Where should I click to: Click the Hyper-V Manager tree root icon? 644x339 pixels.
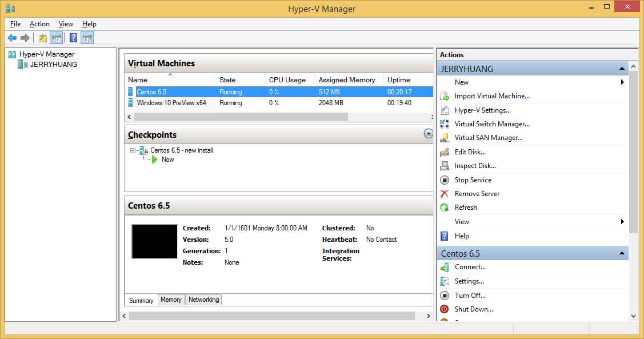[x=13, y=54]
